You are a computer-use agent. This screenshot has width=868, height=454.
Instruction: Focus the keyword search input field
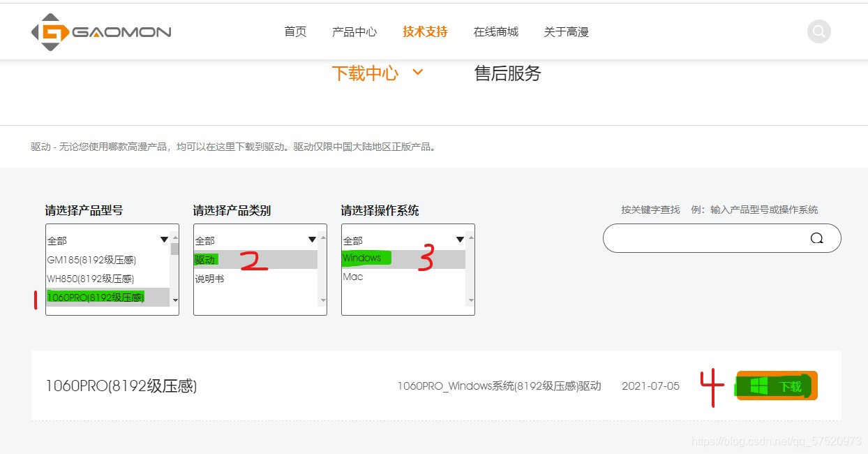[x=721, y=238]
